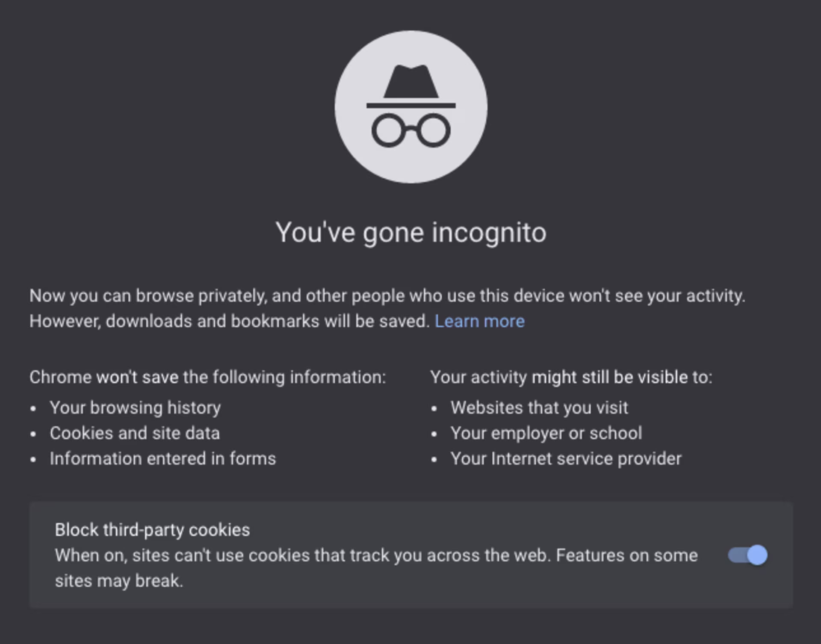
Task: Open the Learn more link
Action: tap(480, 321)
